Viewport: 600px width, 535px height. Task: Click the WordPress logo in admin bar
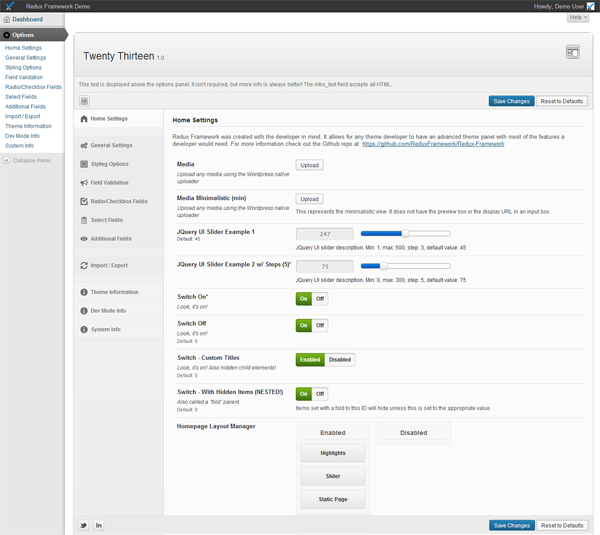coord(9,6)
